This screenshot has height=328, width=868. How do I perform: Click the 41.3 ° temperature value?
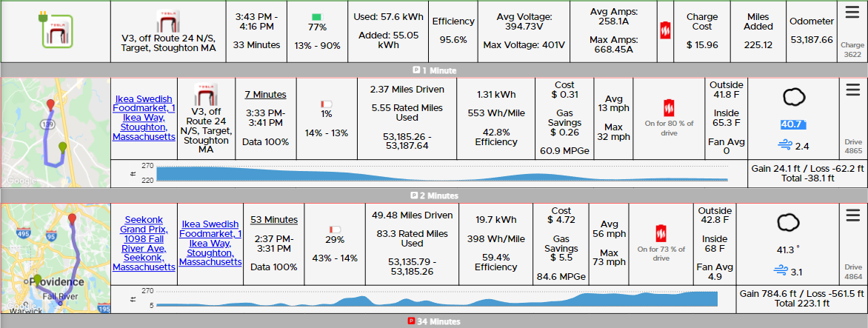pos(789,250)
